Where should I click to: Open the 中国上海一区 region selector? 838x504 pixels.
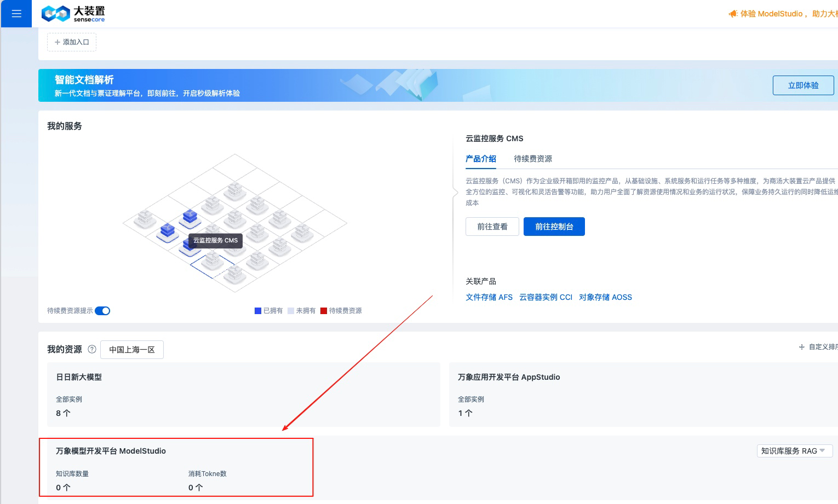tap(131, 349)
